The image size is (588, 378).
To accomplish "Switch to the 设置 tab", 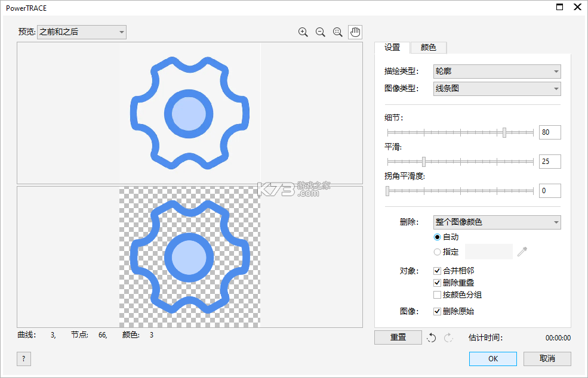I will click(x=392, y=47).
